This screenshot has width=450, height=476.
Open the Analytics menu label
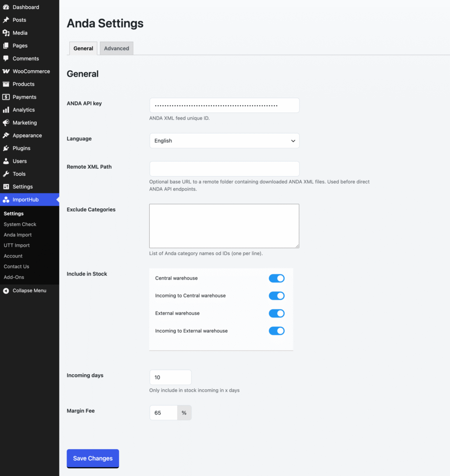coord(24,110)
